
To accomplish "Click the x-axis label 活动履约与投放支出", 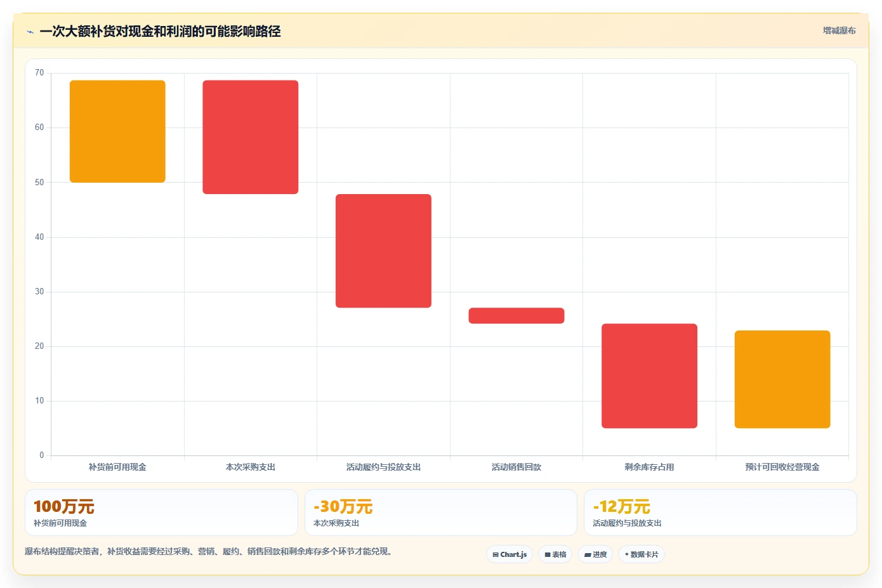I will (383, 467).
